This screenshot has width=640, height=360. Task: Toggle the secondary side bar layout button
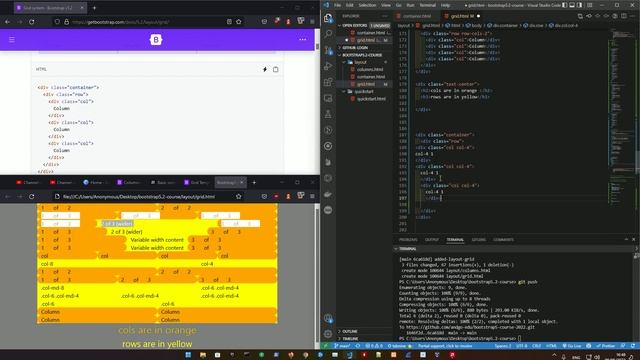coord(580,5)
